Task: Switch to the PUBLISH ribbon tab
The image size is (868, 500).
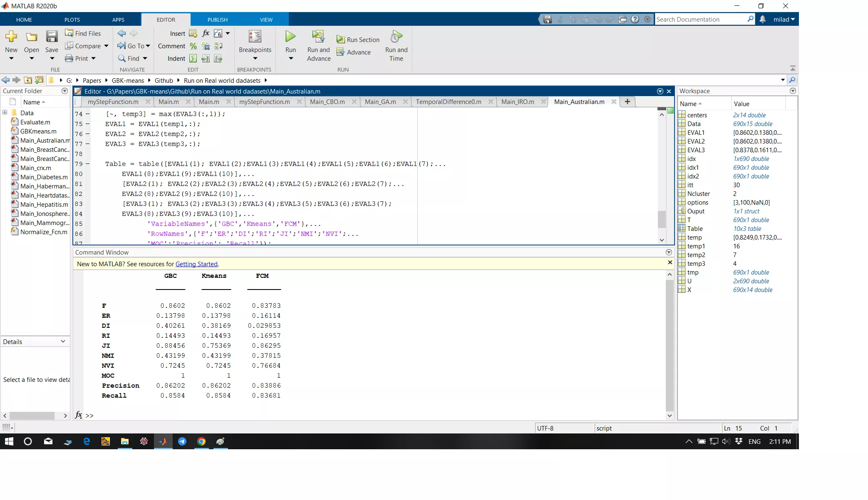Action: tap(218, 20)
